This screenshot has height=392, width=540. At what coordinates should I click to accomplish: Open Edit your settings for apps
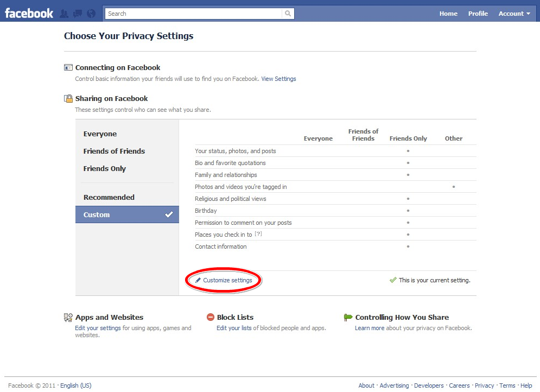click(98, 328)
